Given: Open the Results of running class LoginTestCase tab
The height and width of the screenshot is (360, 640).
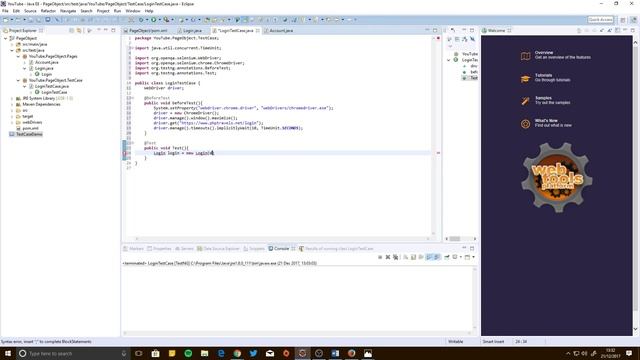Looking at the screenshot, I should coord(336,249).
